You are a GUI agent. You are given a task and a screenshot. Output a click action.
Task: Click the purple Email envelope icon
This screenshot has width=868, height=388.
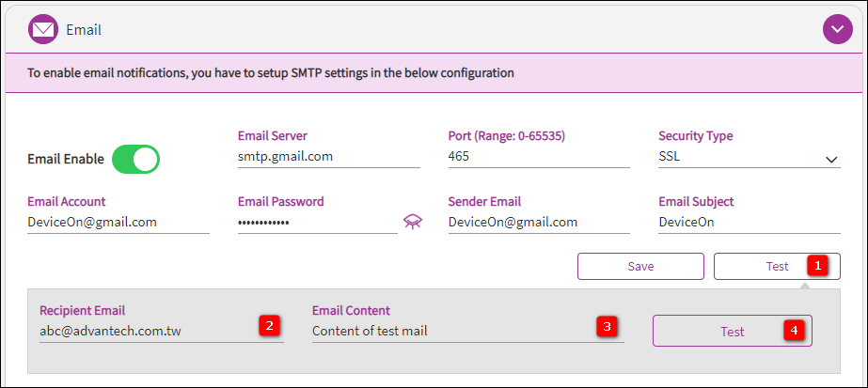coord(43,30)
